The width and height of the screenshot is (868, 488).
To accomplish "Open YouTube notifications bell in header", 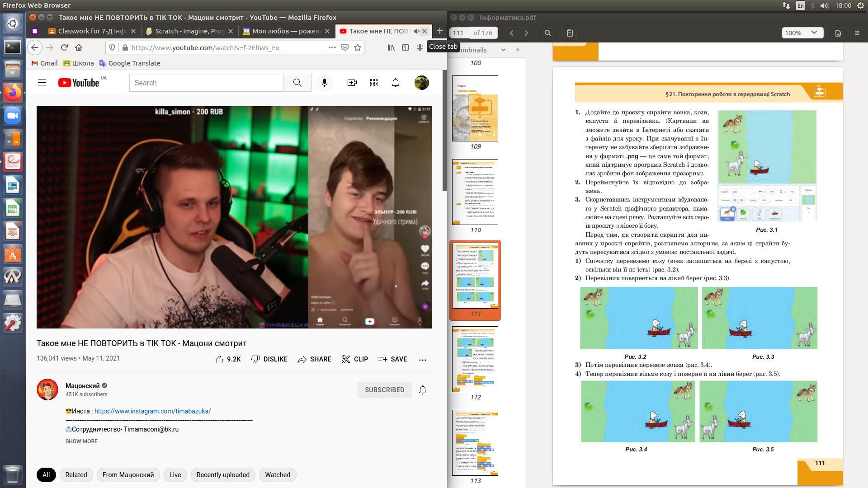I will 395,83.
